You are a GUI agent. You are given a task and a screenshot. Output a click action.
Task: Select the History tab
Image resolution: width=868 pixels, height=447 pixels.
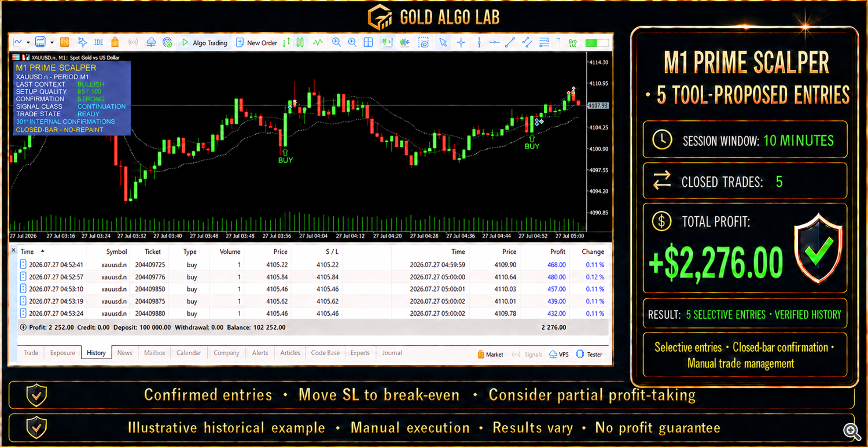pyautogui.click(x=96, y=353)
